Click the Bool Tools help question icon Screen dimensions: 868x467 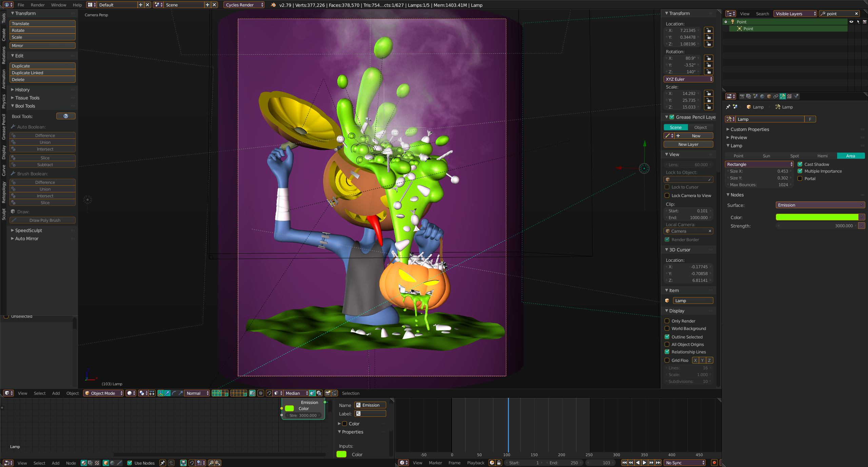66,116
